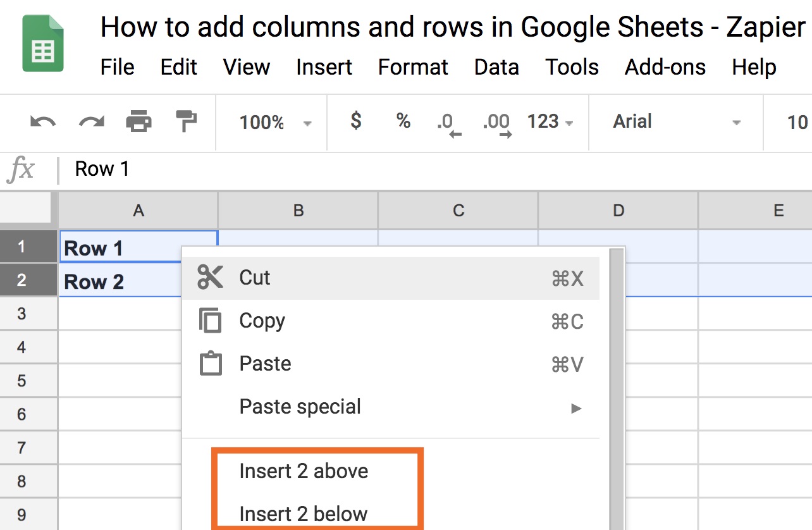This screenshot has height=530, width=812.
Task: Click the context menu vertical scrollbar
Action: tap(617, 379)
